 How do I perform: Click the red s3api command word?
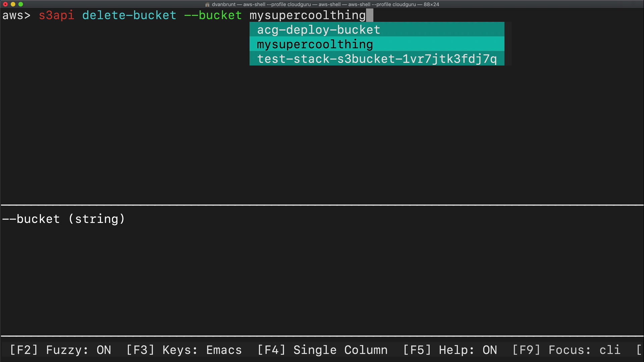point(56,15)
